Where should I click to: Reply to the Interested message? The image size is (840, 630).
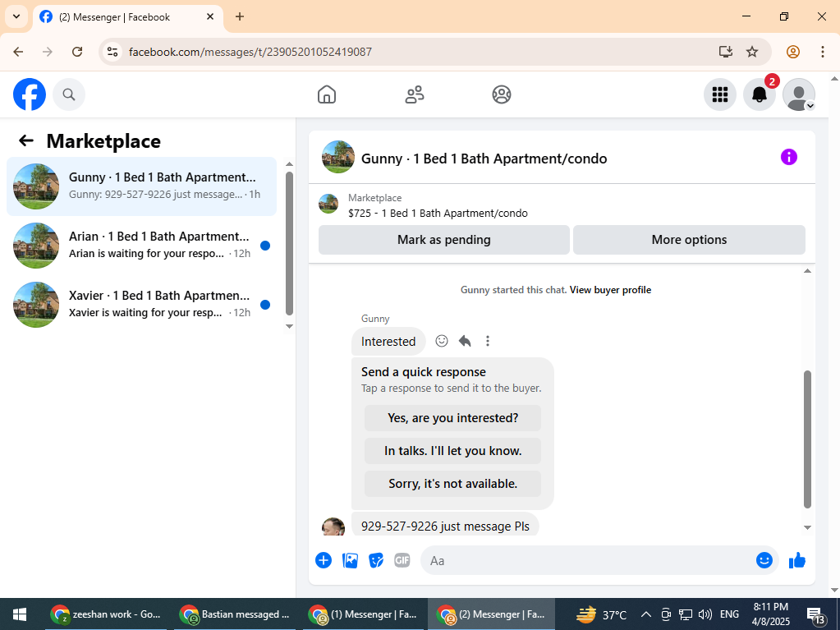tap(465, 341)
